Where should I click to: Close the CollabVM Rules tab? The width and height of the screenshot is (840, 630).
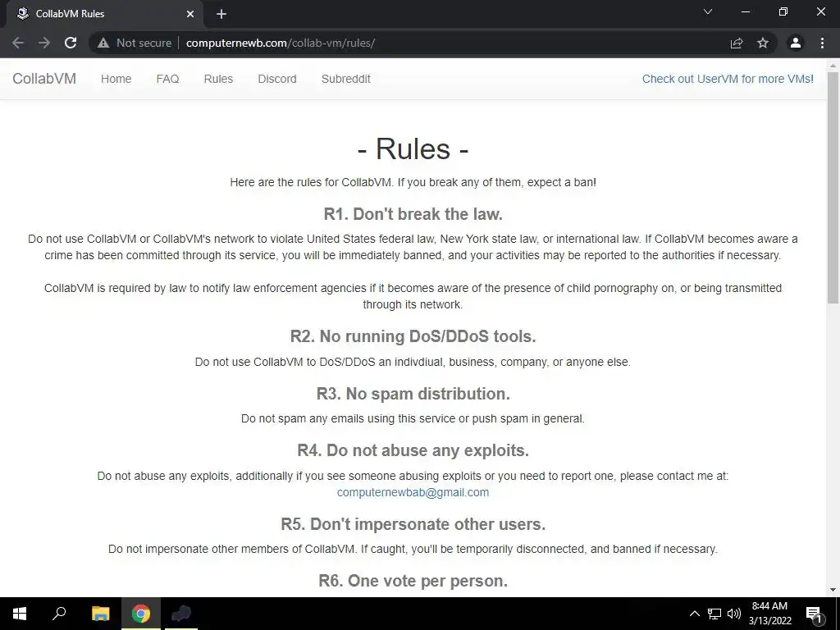pos(190,14)
